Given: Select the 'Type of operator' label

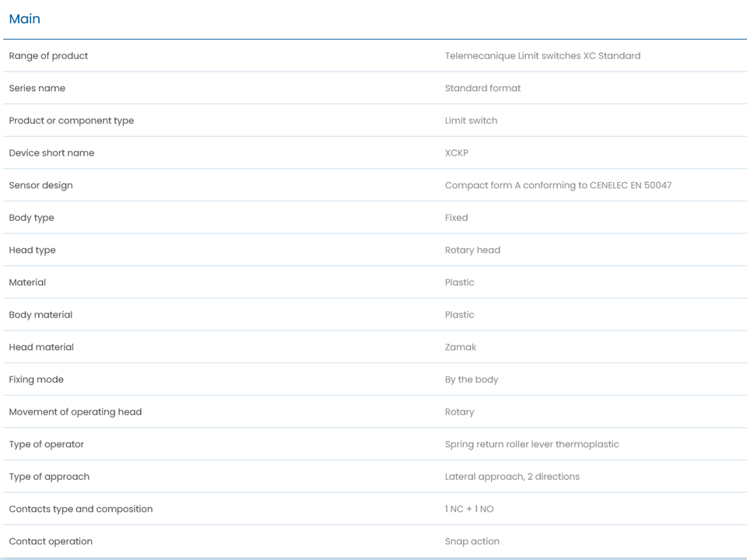Looking at the screenshot, I should coord(46,444).
